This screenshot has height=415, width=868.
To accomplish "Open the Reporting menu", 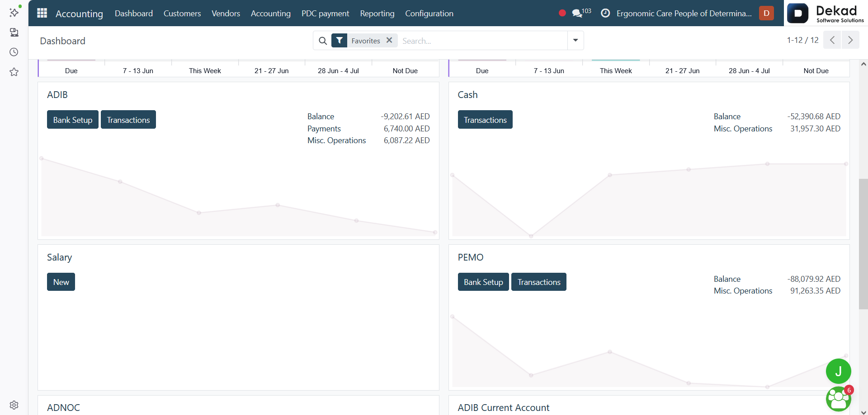I will (x=377, y=14).
